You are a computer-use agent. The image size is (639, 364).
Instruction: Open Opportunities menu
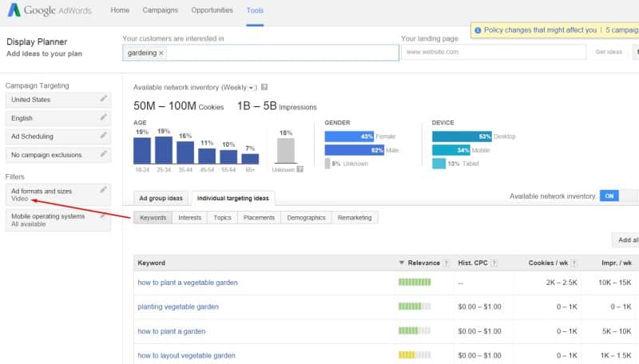click(212, 10)
